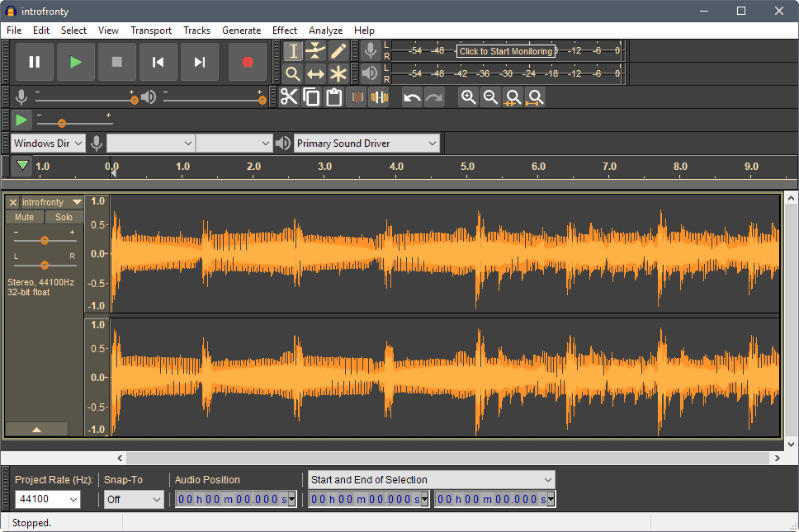The height and width of the screenshot is (532, 799).
Task: Adjust the track pan slider
Action: click(x=45, y=265)
